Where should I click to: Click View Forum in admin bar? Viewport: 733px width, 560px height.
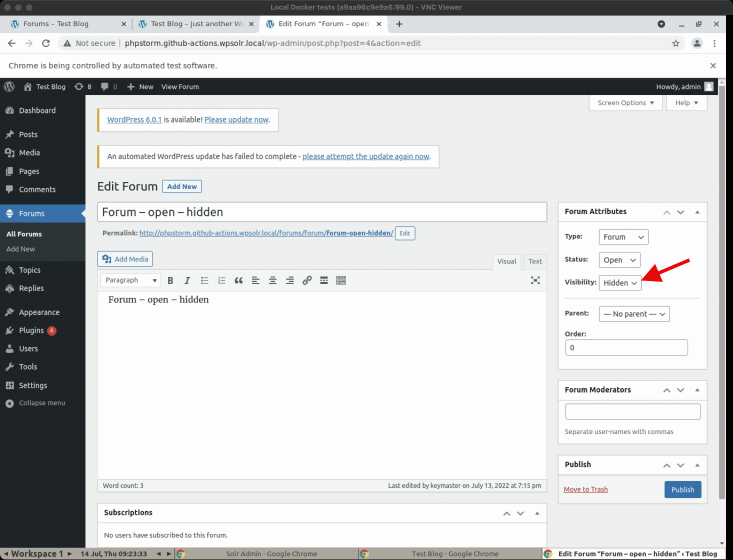(180, 87)
